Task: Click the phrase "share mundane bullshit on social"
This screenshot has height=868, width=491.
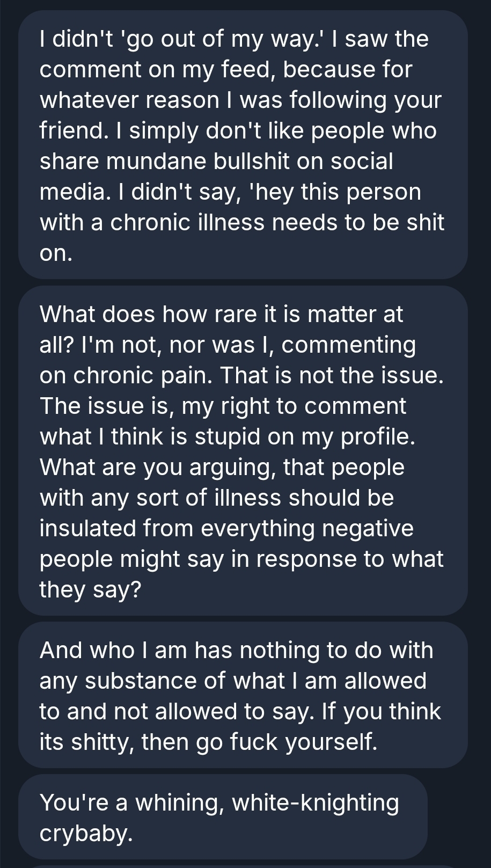Action: tap(216, 161)
